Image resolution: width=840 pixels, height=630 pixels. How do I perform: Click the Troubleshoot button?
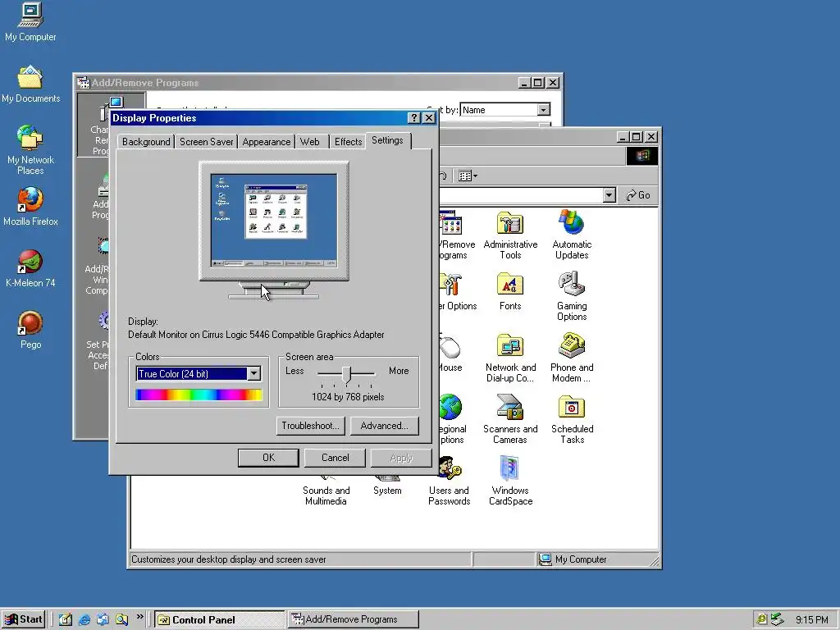pyautogui.click(x=310, y=426)
